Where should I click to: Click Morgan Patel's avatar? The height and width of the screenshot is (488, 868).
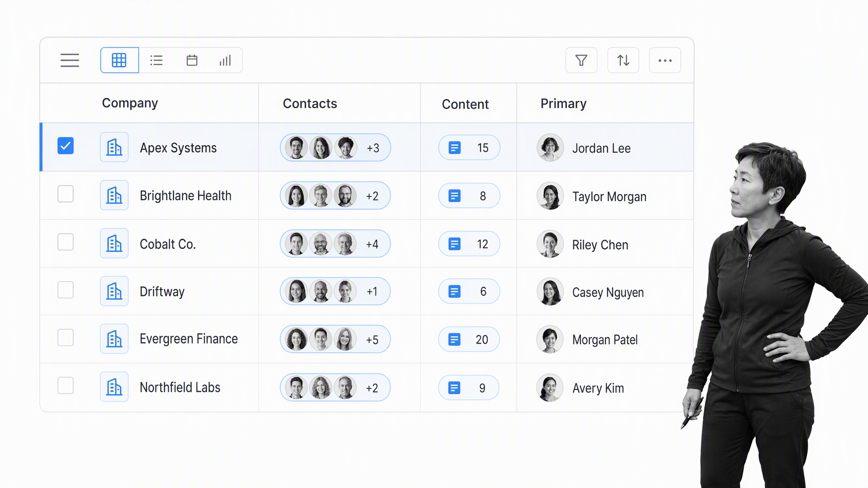(x=550, y=339)
